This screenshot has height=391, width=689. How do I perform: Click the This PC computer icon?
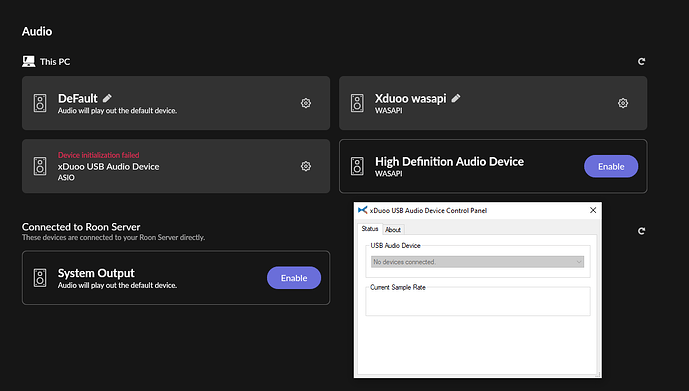(29, 61)
